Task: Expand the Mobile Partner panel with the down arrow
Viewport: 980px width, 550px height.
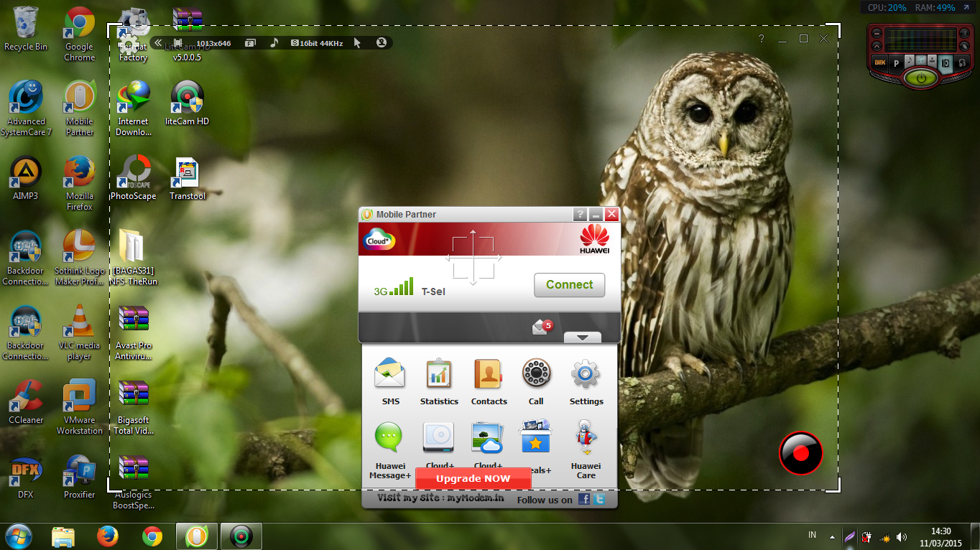Action: (x=582, y=337)
